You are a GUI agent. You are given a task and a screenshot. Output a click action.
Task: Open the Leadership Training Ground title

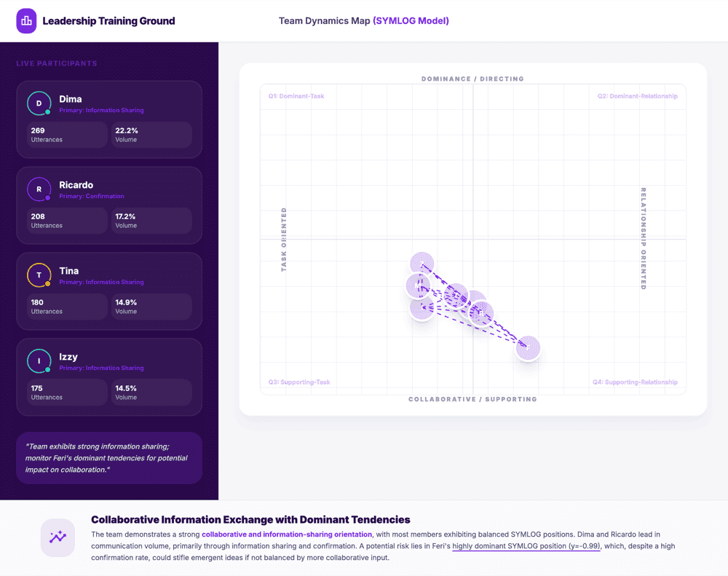point(108,21)
